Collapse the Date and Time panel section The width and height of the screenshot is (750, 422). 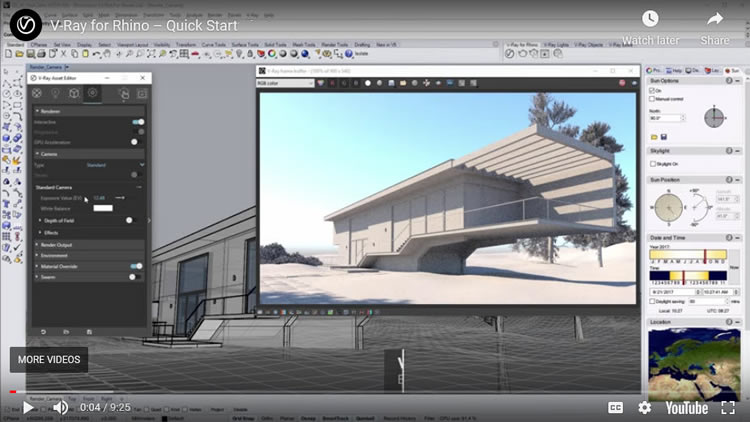(x=738, y=238)
